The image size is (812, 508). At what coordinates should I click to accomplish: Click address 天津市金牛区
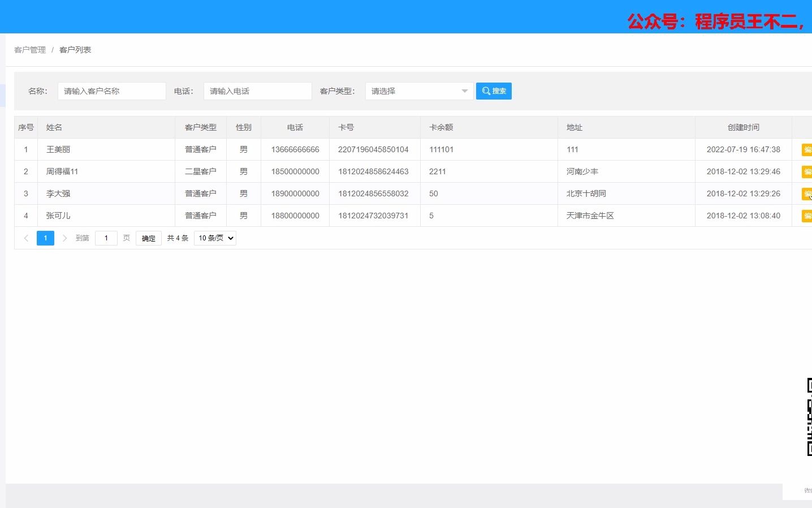click(x=590, y=216)
